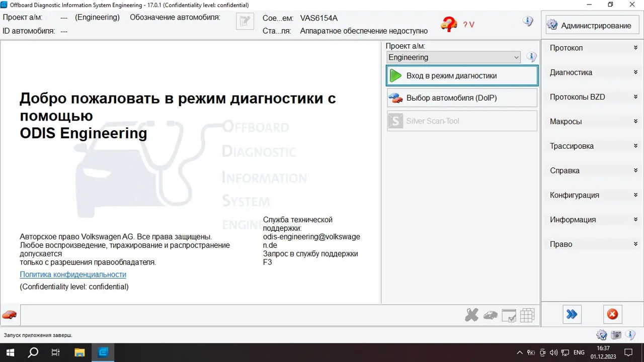The image size is (644, 362).
Task: Click the grid table icon in bottom toolbar
Action: [527, 315]
